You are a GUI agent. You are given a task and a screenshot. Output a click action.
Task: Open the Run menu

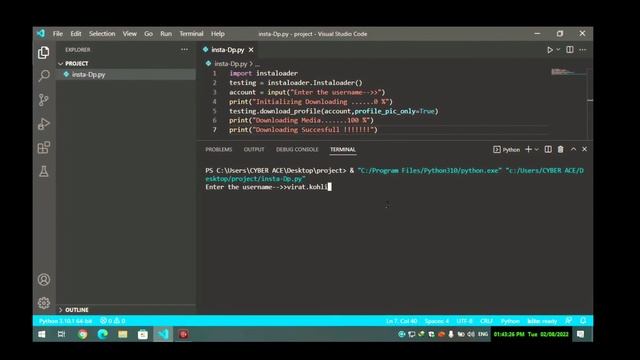click(166, 33)
